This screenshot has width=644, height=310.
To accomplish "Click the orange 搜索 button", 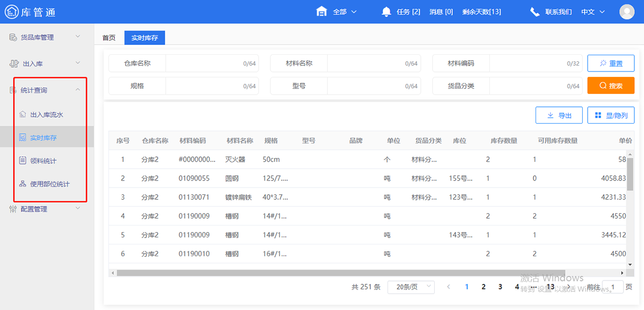I will coord(611,85).
